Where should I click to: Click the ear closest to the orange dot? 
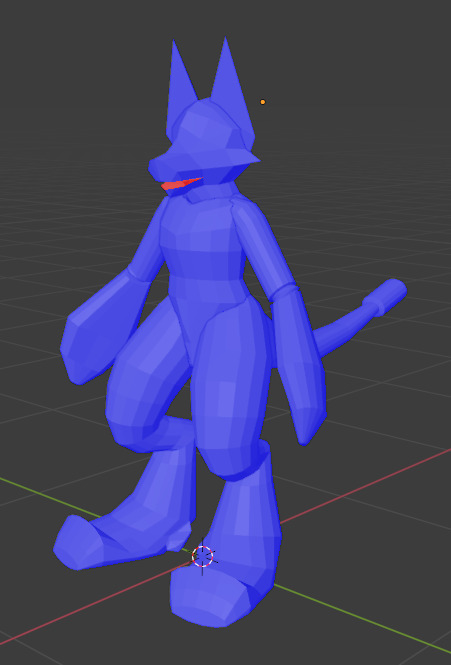click(x=234, y=93)
